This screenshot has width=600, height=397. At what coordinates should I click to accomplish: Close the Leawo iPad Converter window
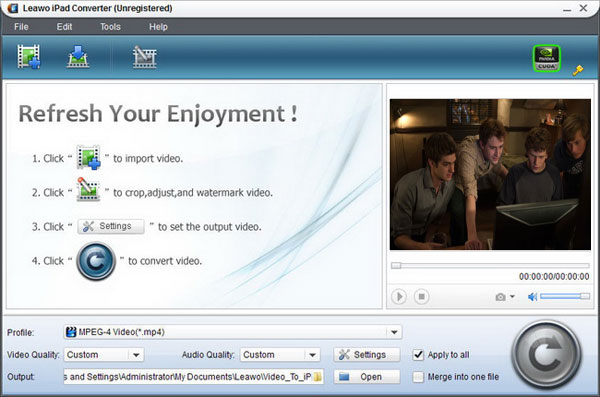[x=584, y=8]
